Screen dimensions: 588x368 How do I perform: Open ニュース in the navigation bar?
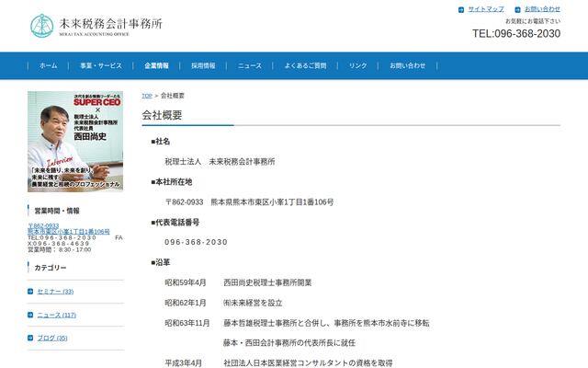(x=249, y=65)
